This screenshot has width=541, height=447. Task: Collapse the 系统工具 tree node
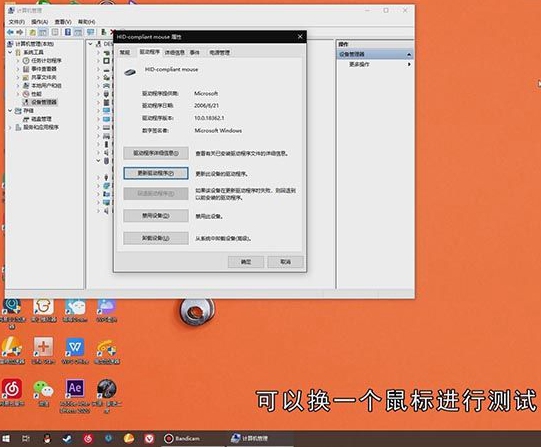tap(10, 52)
